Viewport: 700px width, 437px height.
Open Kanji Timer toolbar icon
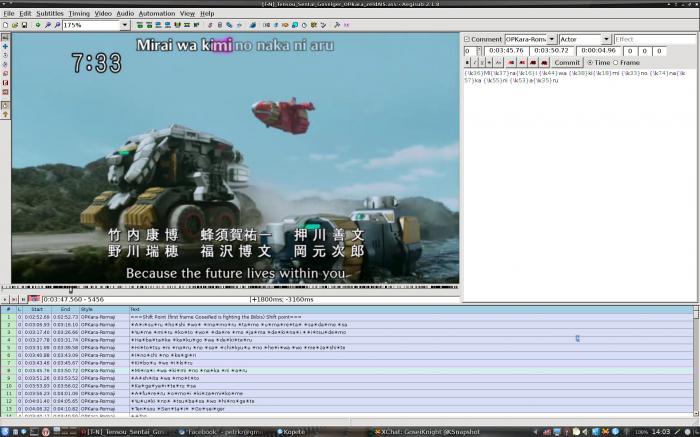[314, 25]
